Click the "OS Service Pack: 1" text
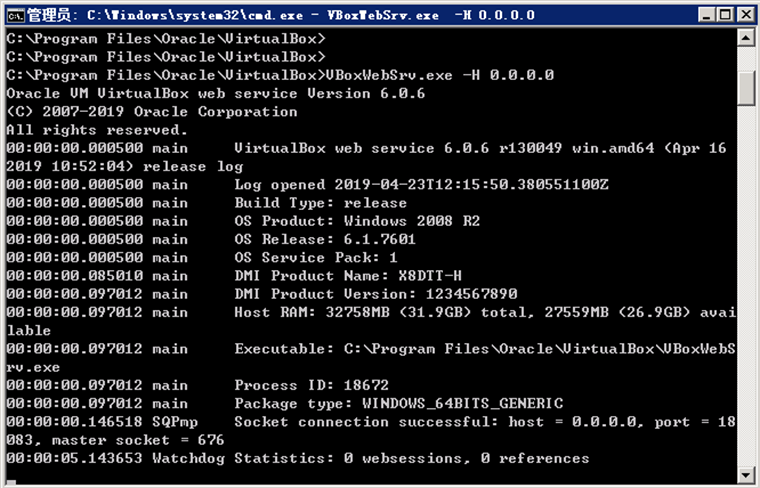The image size is (760, 488). pyautogui.click(x=316, y=257)
